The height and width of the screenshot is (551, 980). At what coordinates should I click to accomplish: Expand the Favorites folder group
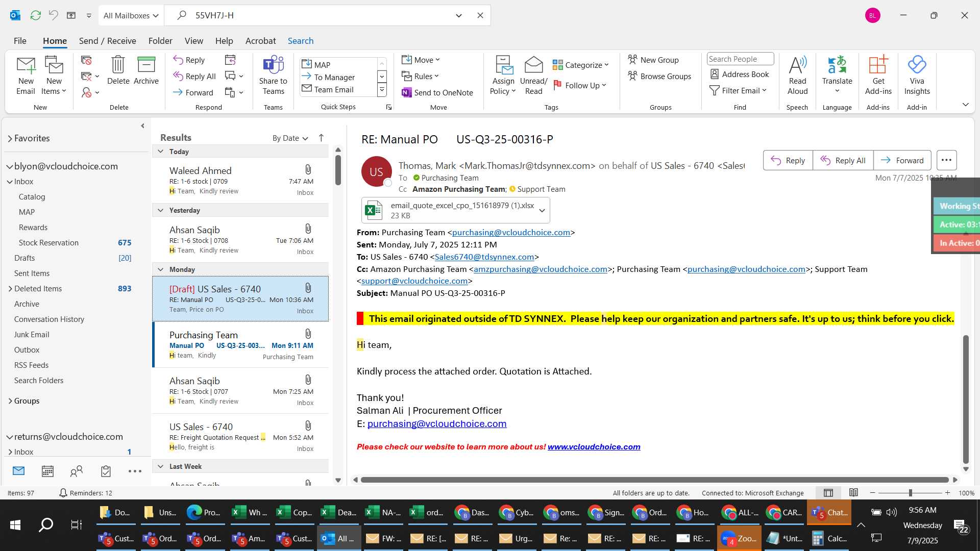click(x=10, y=138)
